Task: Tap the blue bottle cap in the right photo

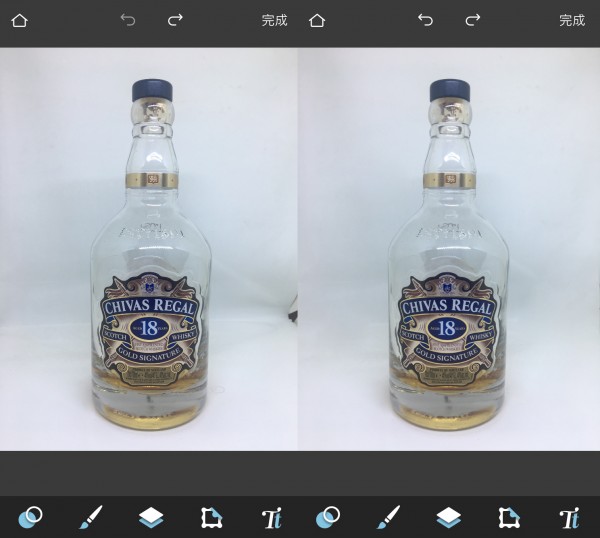Action: (x=449, y=91)
